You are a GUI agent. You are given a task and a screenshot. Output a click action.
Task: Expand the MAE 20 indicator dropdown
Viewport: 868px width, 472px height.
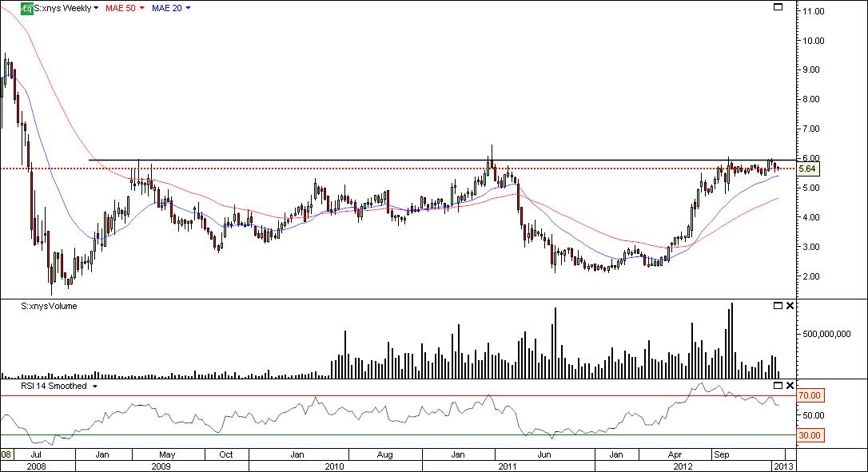point(188,8)
